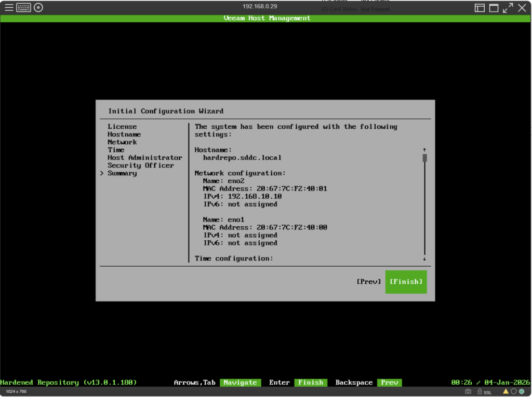Click the SSL lock icon
Image resolution: width=532 pixels, height=397 pixels.
[480, 391]
